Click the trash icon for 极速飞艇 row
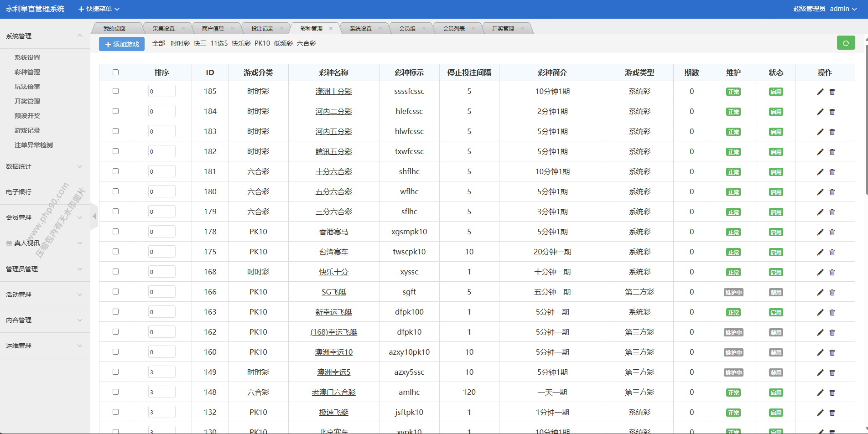Viewport: 868px width, 434px height. tap(832, 413)
